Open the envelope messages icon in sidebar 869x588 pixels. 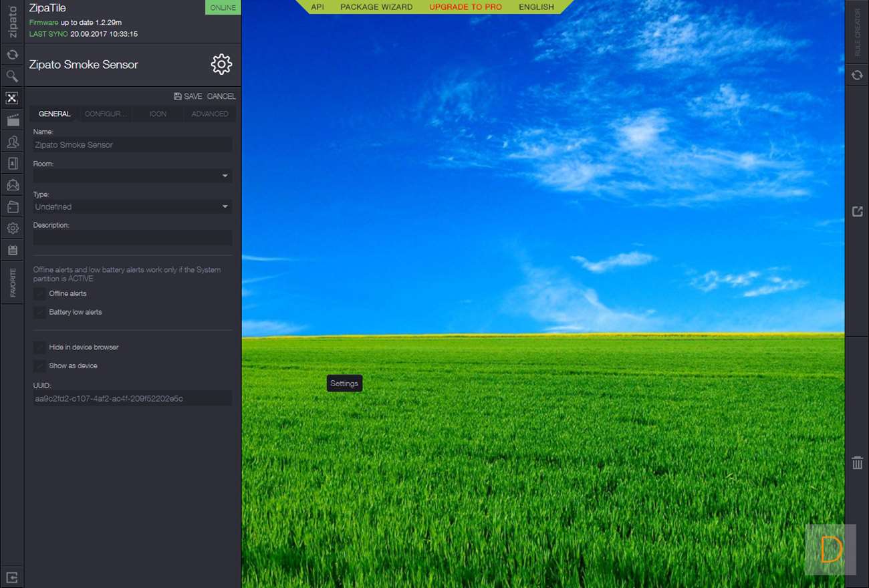pos(12,185)
